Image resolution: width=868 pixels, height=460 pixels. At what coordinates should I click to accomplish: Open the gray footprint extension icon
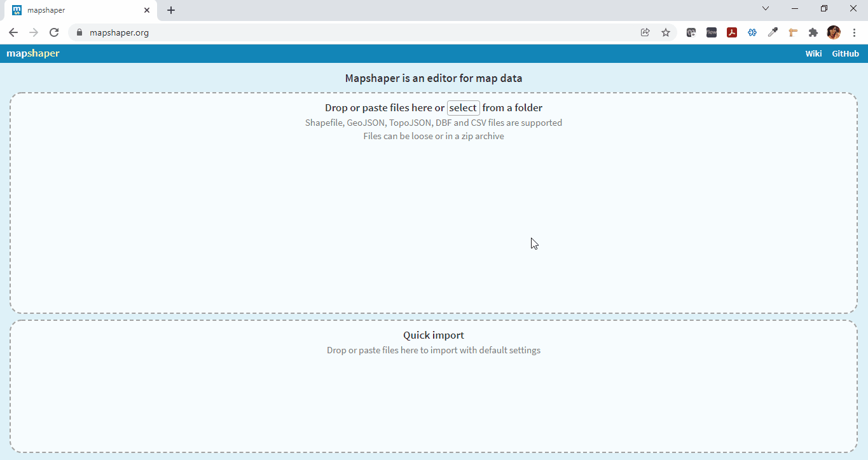pyautogui.click(x=691, y=32)
